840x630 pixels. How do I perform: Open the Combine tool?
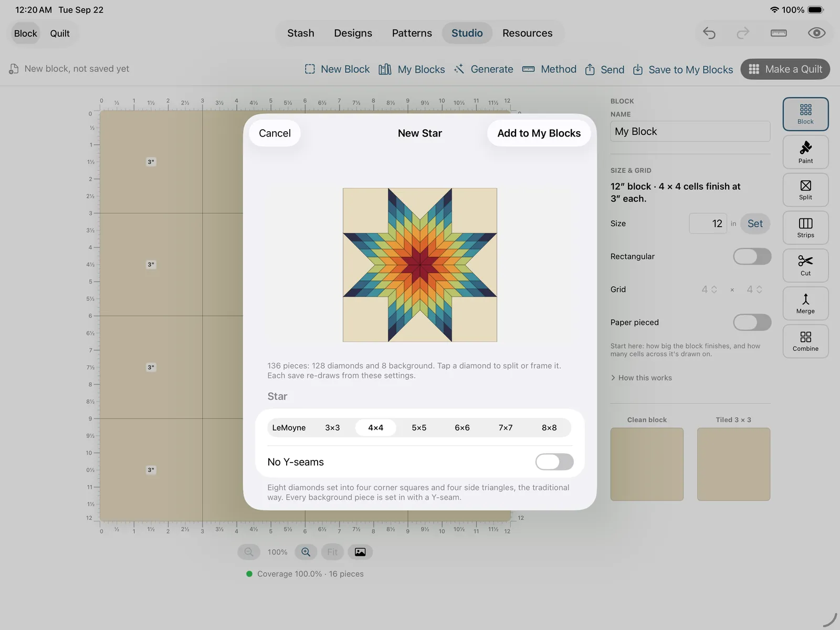coord(805,341)
